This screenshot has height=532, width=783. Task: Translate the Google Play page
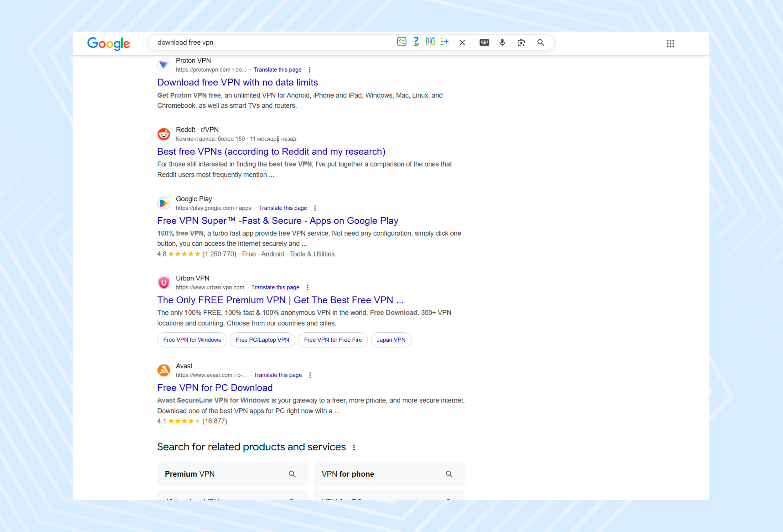283,208
